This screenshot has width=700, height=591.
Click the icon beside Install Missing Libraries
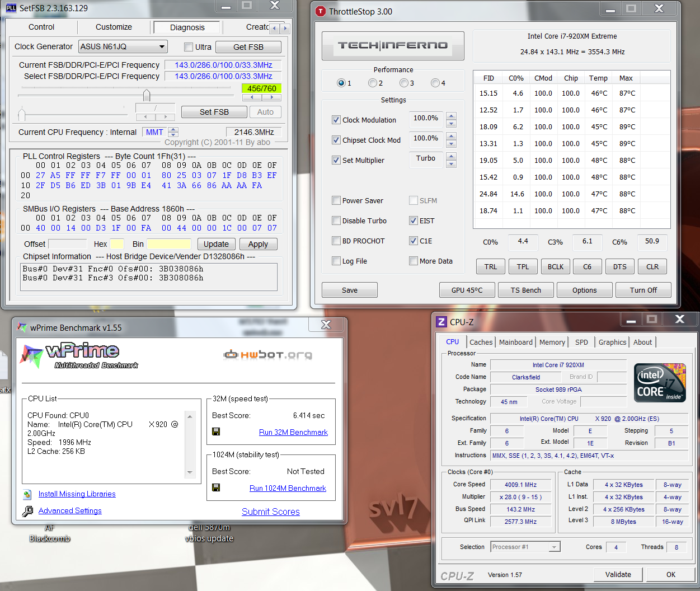(27, 494)
